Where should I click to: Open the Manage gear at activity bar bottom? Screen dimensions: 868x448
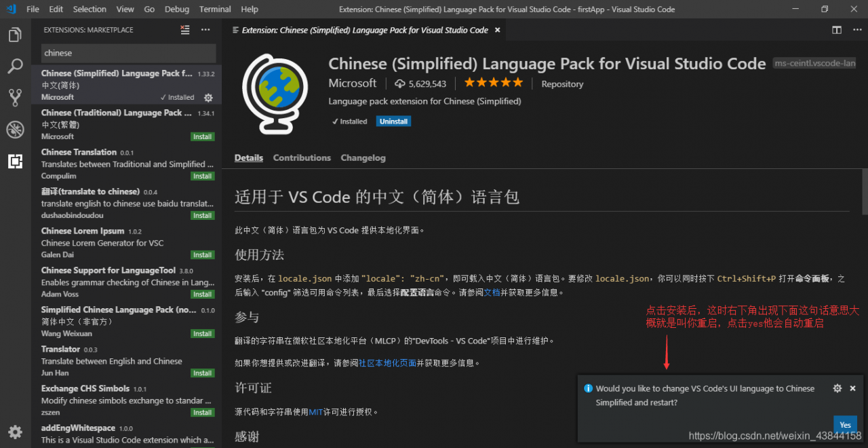pyautogui.click(x=15, y=432)
